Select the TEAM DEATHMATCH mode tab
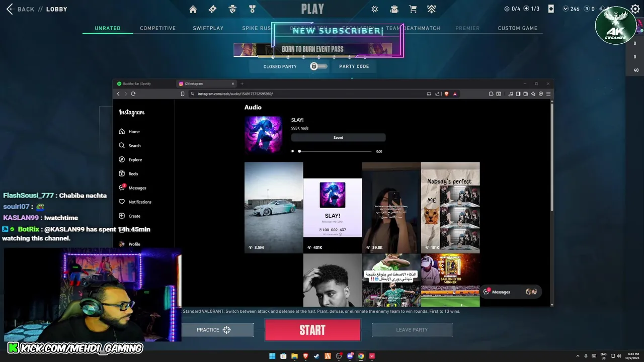The height and width of the screenshot is (362, 644). click(x=413, y=28)
